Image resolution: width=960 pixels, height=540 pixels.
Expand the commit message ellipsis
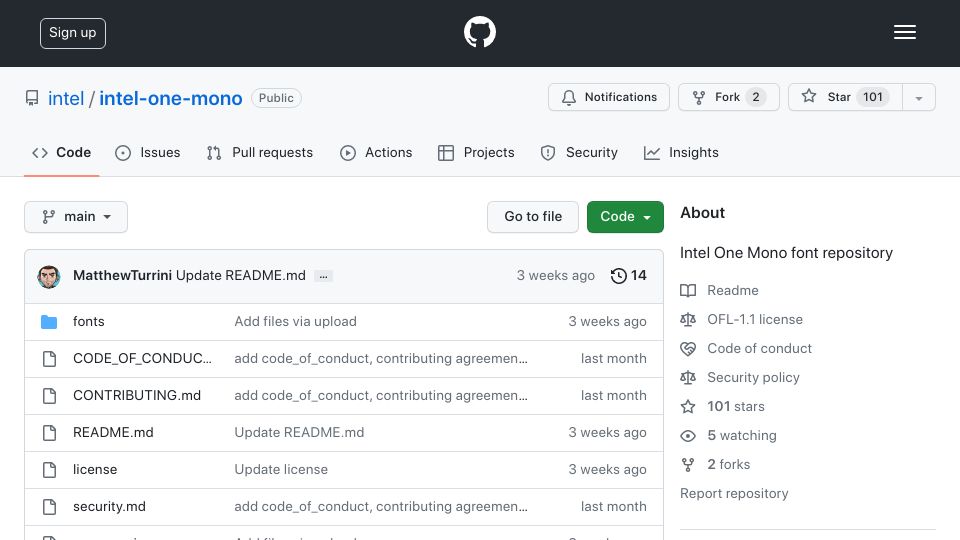coord(323,276)
